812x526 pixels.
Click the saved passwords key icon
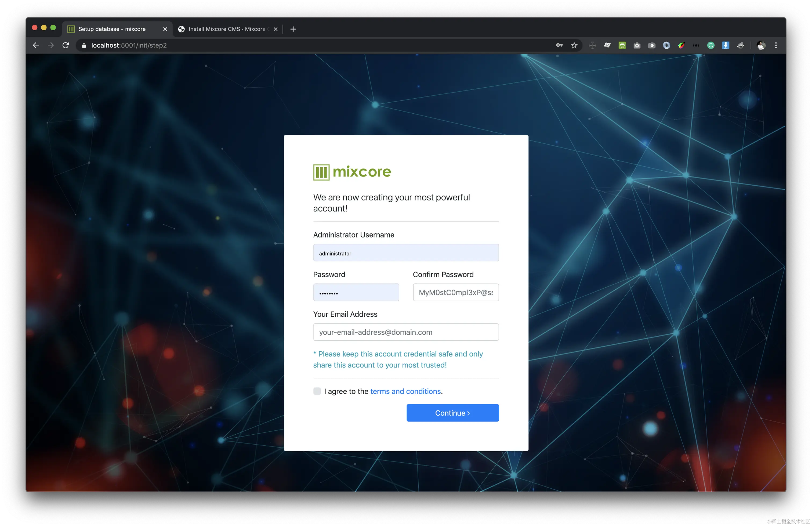pyautogui.click(x=559, y=45)
